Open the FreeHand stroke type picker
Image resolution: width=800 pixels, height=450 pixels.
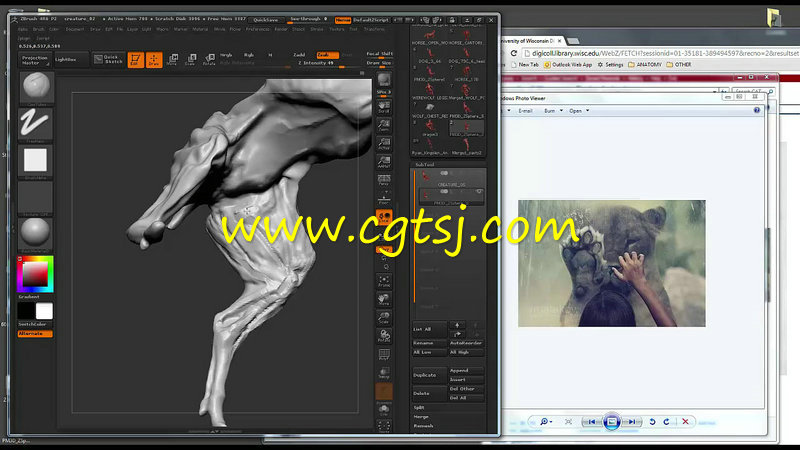[x=36, y=124]
